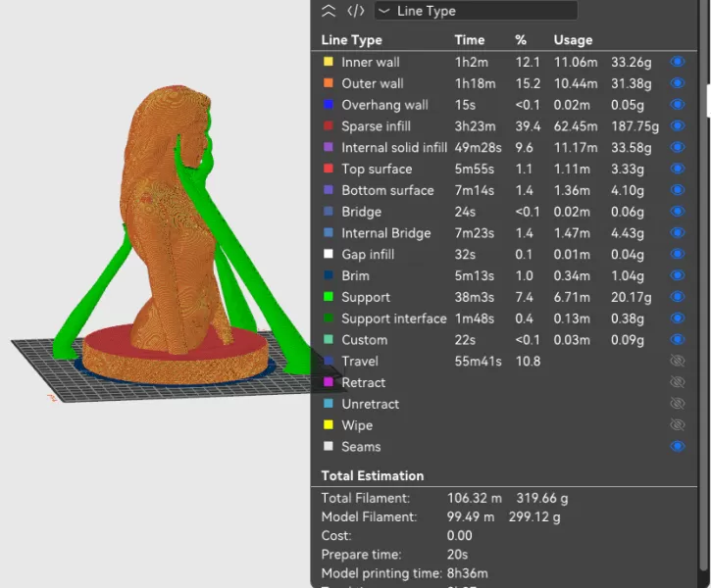Hide Sparse infill with eye icon

click(677, 126)
